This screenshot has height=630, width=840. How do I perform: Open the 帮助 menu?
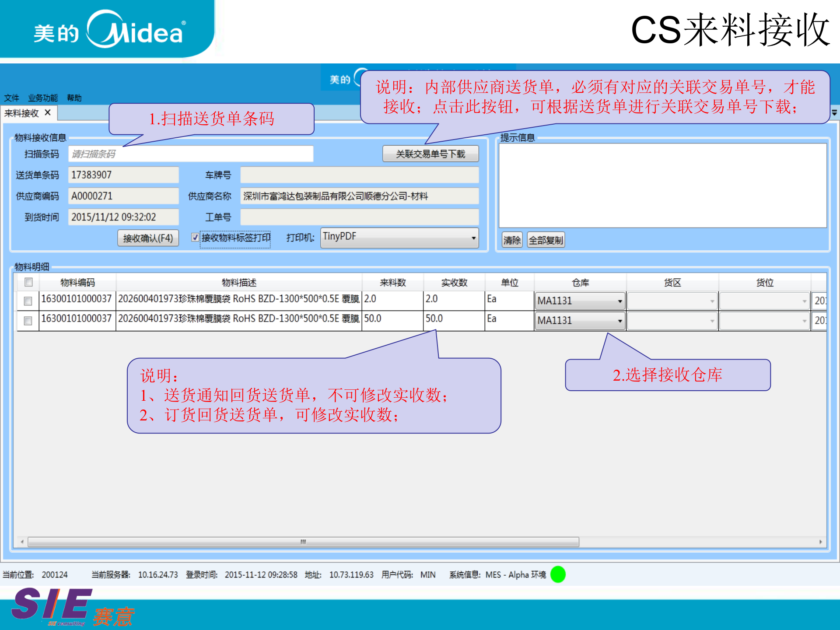(74, 98)
